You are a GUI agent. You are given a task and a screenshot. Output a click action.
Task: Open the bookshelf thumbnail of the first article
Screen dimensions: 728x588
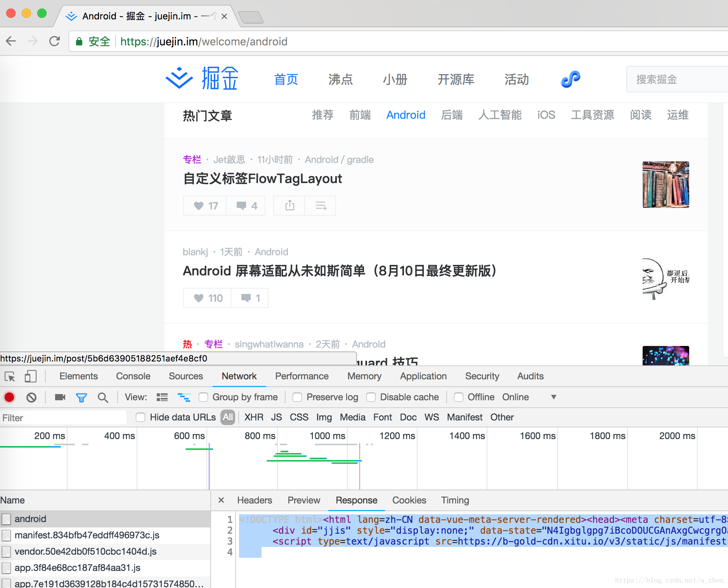point(666,185)
